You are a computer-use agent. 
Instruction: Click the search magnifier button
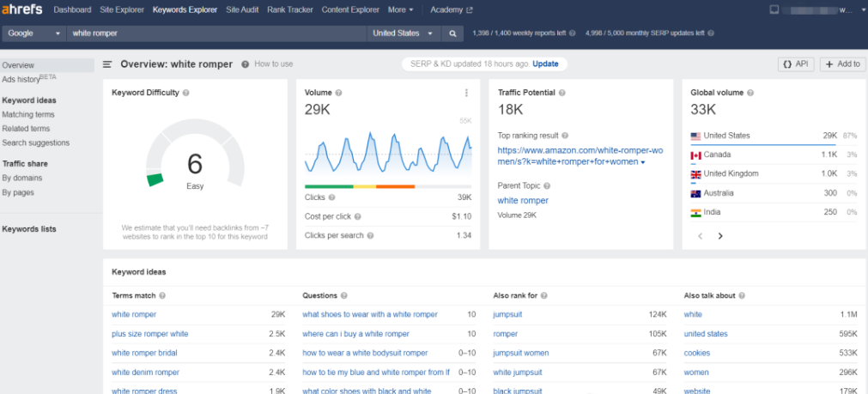click(452, 33)
